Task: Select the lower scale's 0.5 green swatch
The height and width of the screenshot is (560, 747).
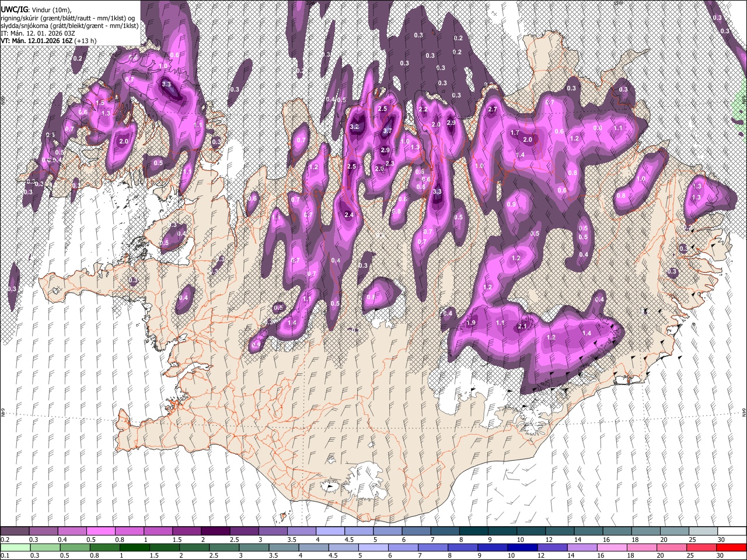Action: tap(75, 547)
